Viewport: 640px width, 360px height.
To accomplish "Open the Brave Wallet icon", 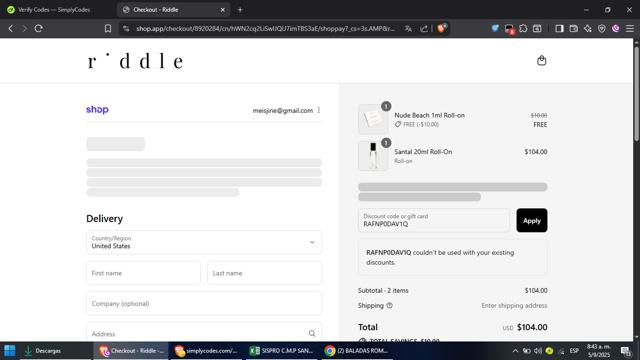I will (573, 28).
